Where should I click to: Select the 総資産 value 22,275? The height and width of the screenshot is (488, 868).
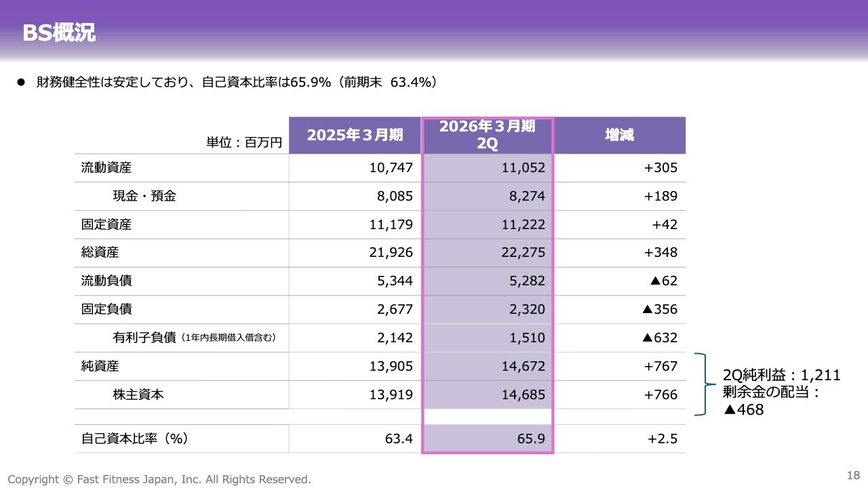tap(523, 253)
